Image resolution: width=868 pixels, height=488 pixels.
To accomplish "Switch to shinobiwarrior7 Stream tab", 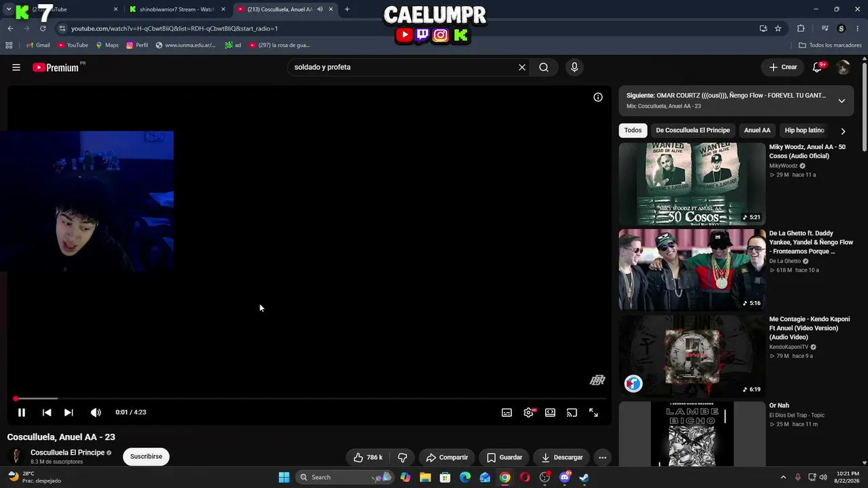I will coord(176,9).
